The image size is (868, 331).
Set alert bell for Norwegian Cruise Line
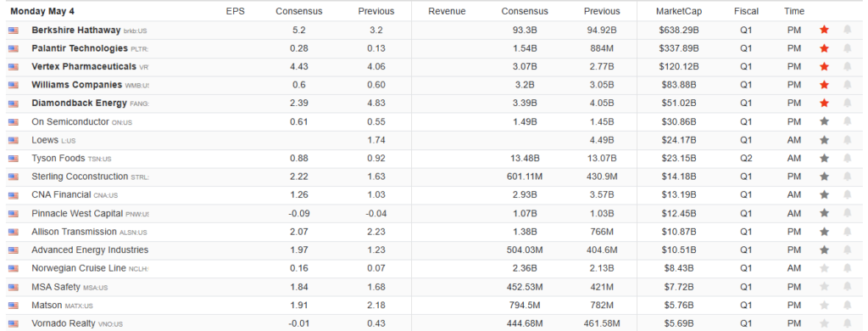point(847,268)
